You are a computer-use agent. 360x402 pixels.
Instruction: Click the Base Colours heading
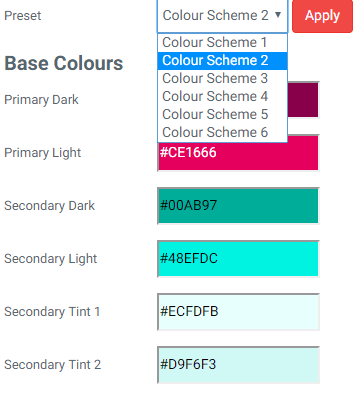coord(64,63)
